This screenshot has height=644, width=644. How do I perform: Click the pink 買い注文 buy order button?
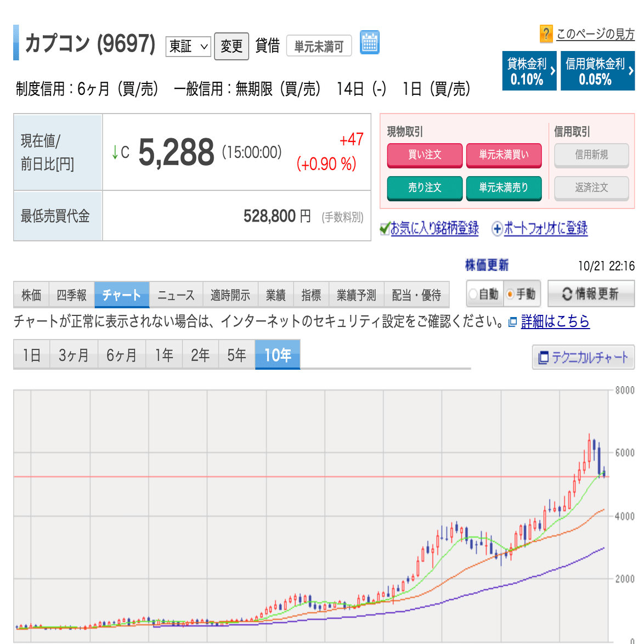pos(425,156)
